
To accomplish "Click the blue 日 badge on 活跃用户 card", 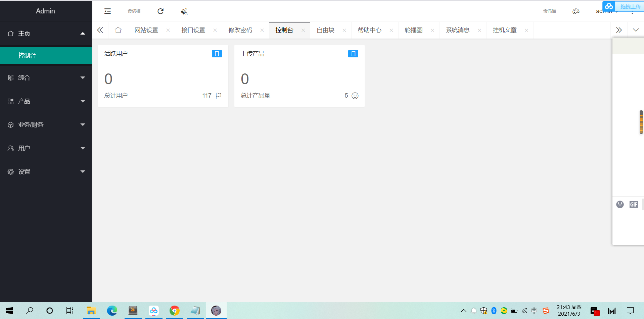I will point(217,54).
